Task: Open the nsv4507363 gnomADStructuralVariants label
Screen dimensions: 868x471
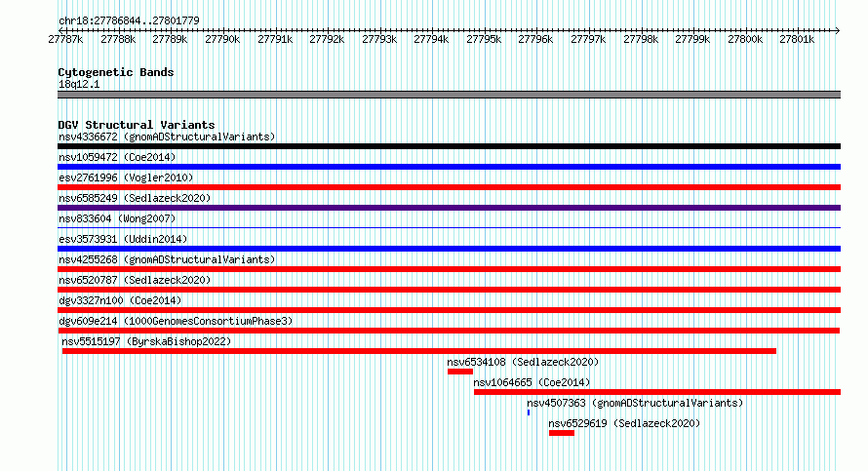Action: coord(634,404)
